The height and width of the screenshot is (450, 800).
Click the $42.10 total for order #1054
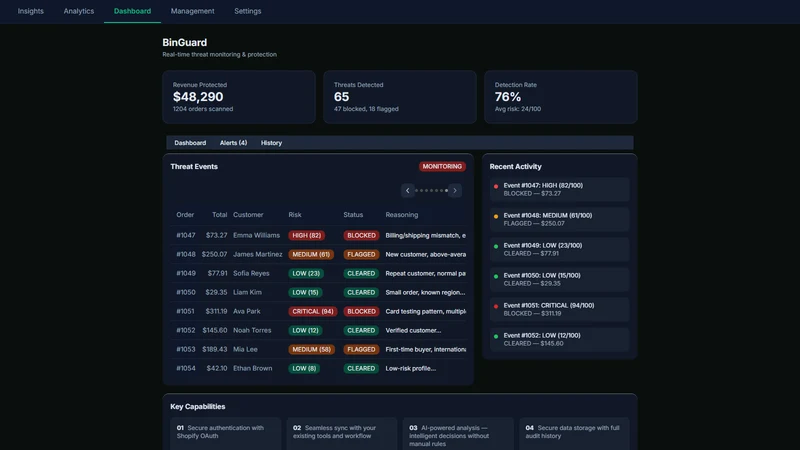pos(217,368)
